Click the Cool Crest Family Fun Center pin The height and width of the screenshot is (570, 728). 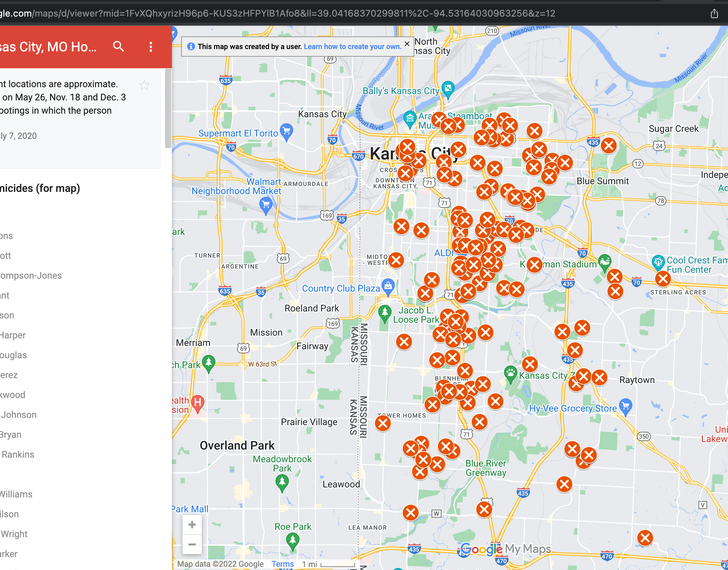click(x=658, y=264)
